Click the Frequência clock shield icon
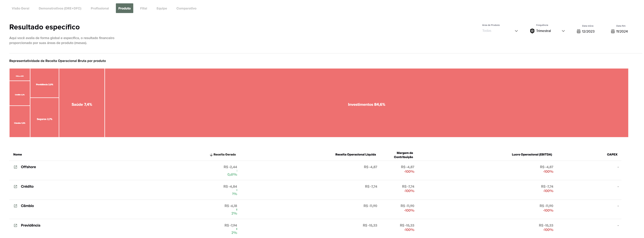 [x=532, y=31]
